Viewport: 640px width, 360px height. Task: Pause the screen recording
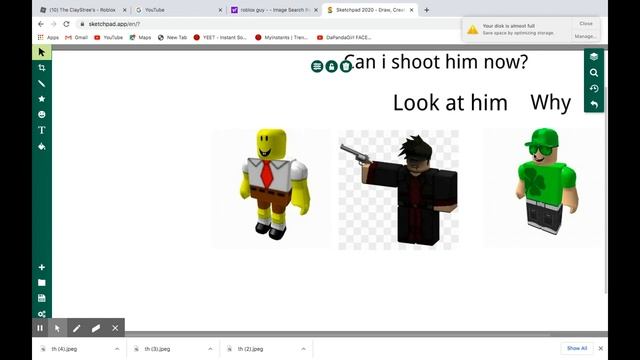point(40,328)
